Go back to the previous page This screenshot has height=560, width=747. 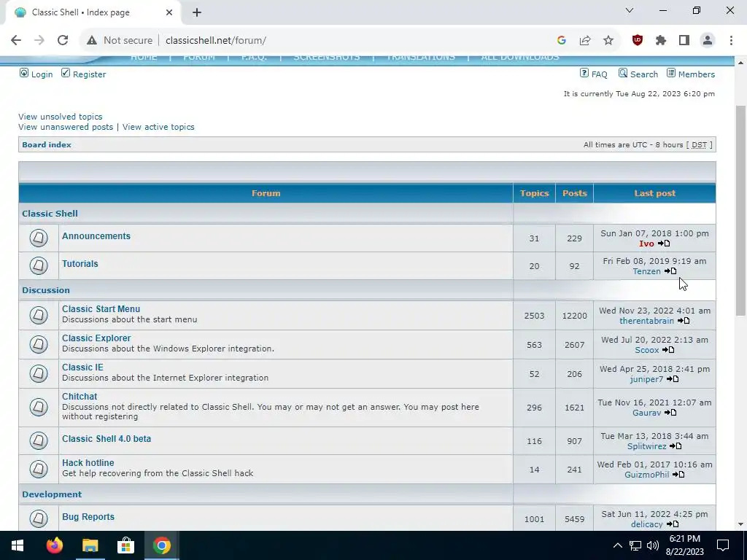[16, 41]
